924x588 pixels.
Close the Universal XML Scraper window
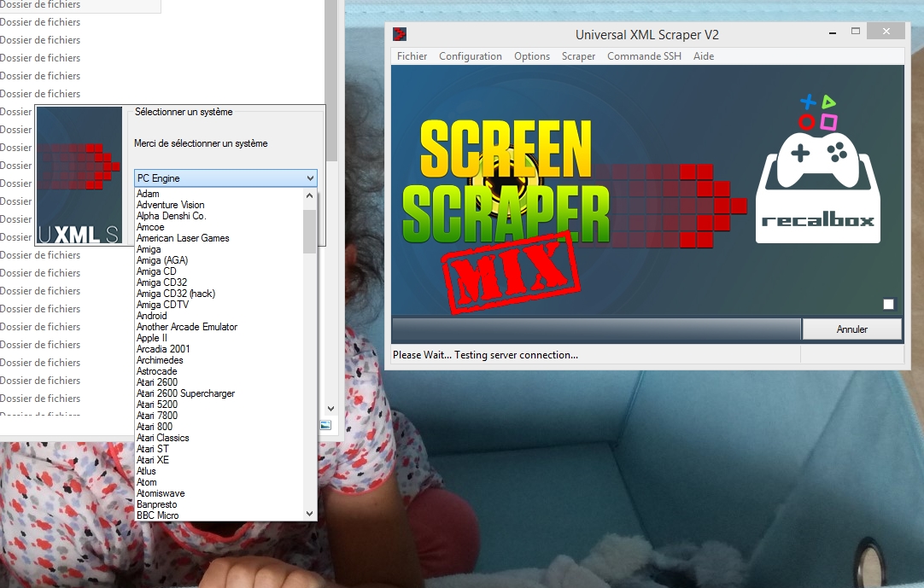886,32
